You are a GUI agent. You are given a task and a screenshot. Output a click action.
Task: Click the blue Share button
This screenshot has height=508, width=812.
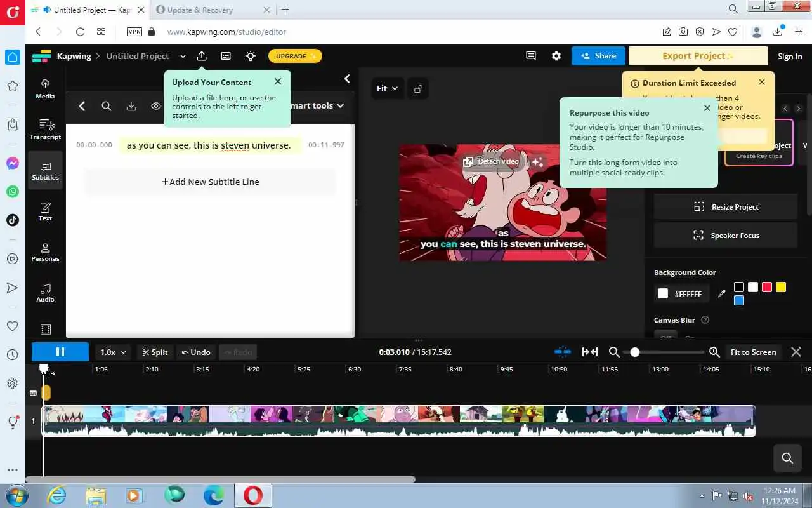[x=598, y=56]
